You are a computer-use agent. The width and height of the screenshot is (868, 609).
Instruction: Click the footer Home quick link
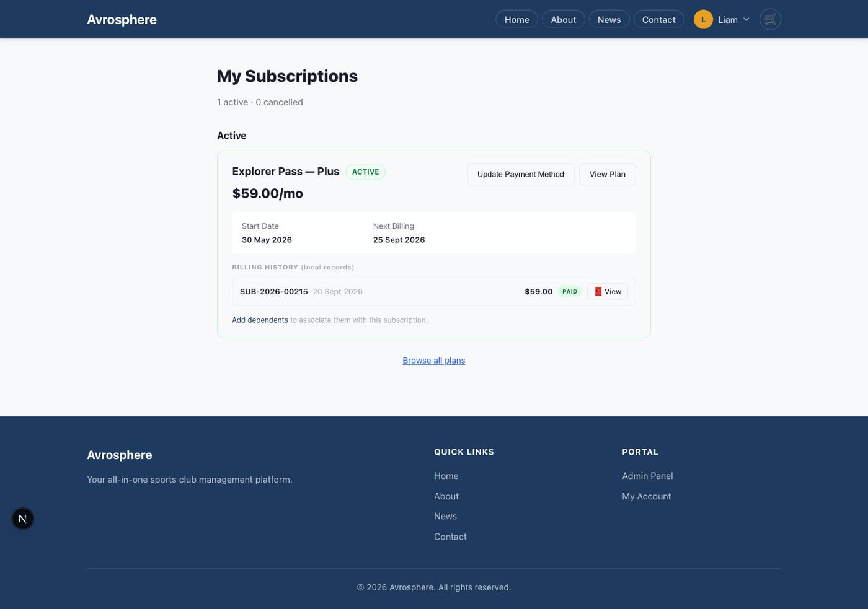[x=446, y=476]
